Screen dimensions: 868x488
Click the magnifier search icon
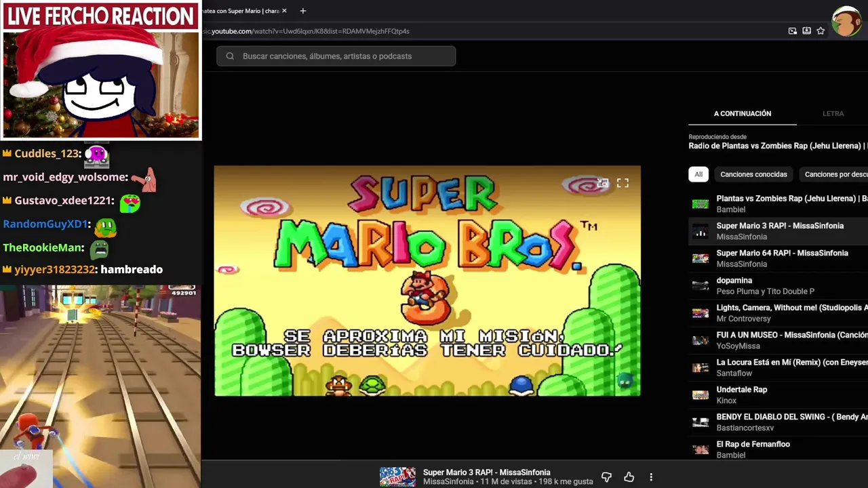point(230,56)
